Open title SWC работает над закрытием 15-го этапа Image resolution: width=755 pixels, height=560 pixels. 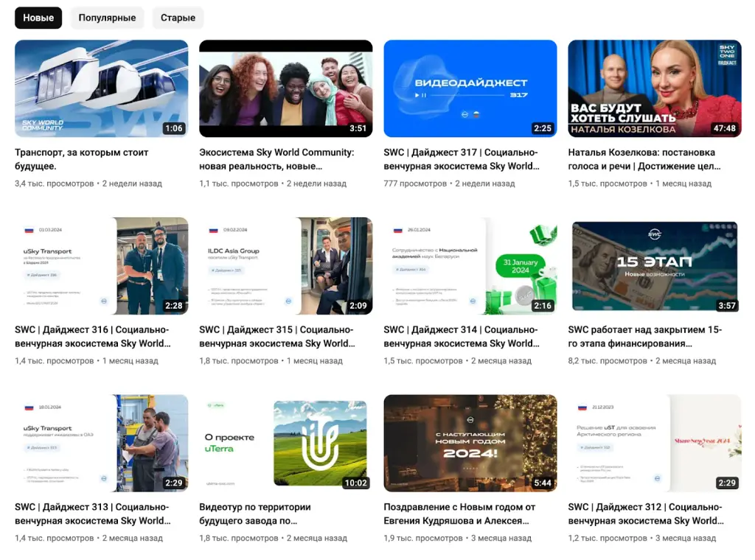point(645,337)
